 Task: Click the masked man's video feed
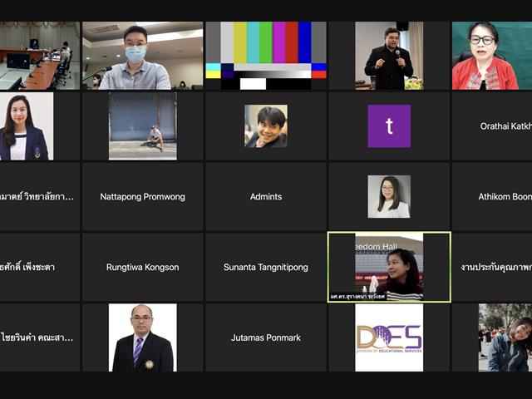tap(142, 56)
